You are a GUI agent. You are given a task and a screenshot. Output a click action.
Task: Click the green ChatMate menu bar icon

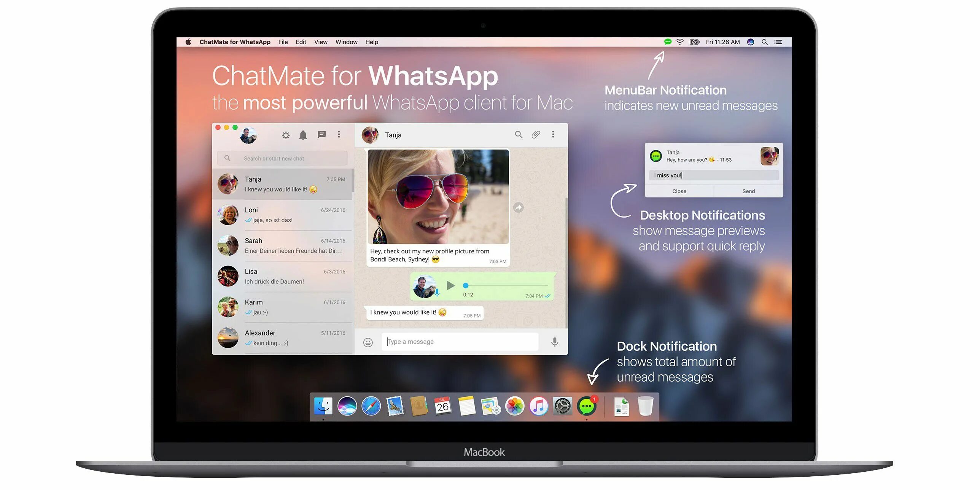(667, 42)
